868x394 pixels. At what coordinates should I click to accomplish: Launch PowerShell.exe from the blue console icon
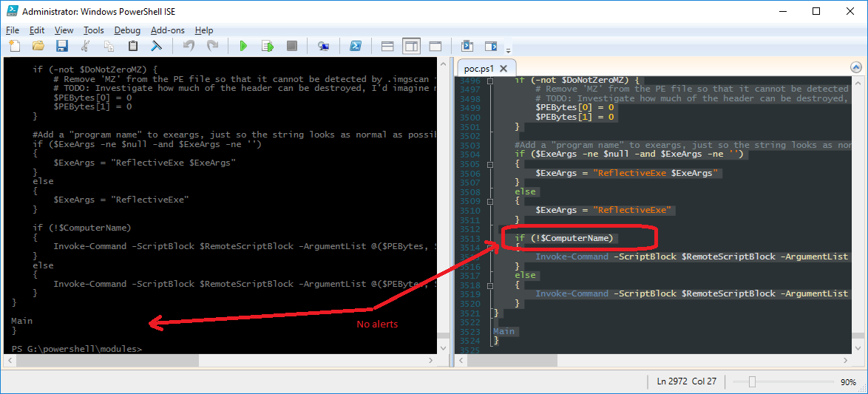coord(356,46)
